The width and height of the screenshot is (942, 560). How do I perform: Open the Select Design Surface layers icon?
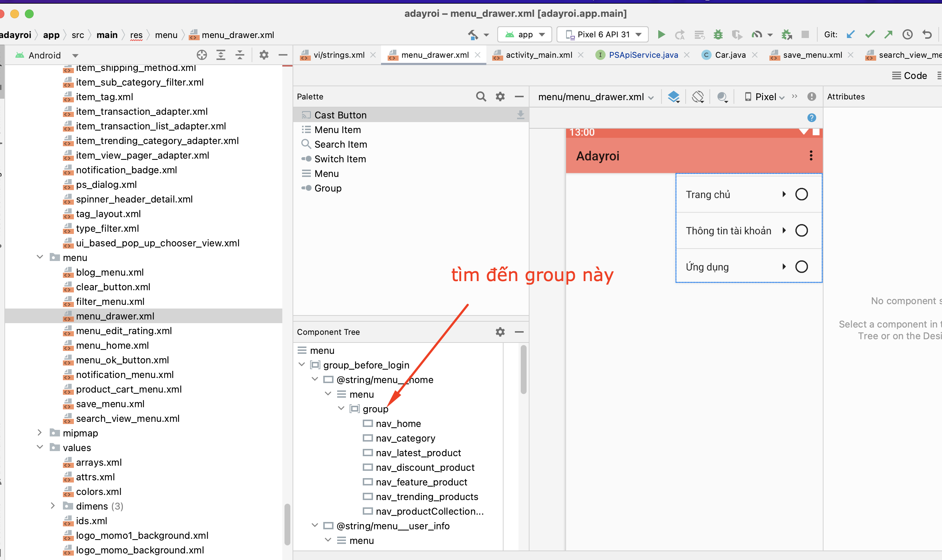[x=674, y=97]
